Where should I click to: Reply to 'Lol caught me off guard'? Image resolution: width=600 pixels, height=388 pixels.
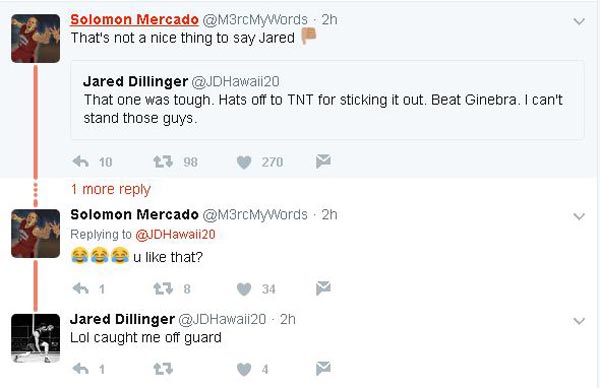[x=81, y=369]
